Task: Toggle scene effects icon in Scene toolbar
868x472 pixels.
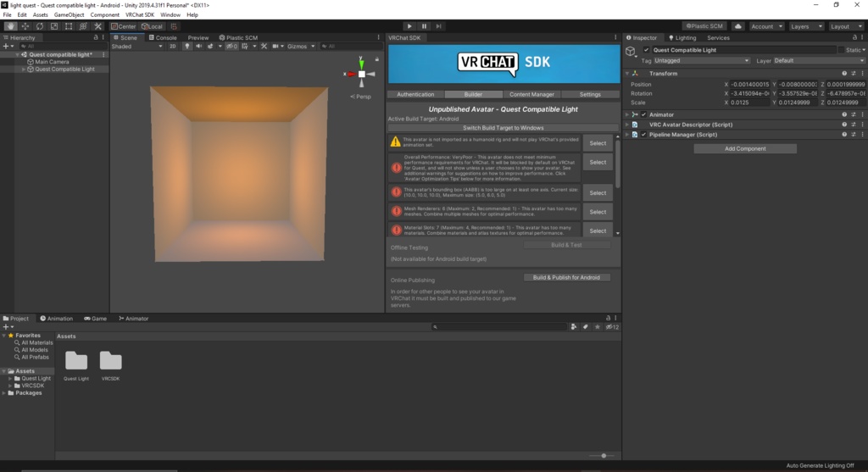Action: click(210, 46)
